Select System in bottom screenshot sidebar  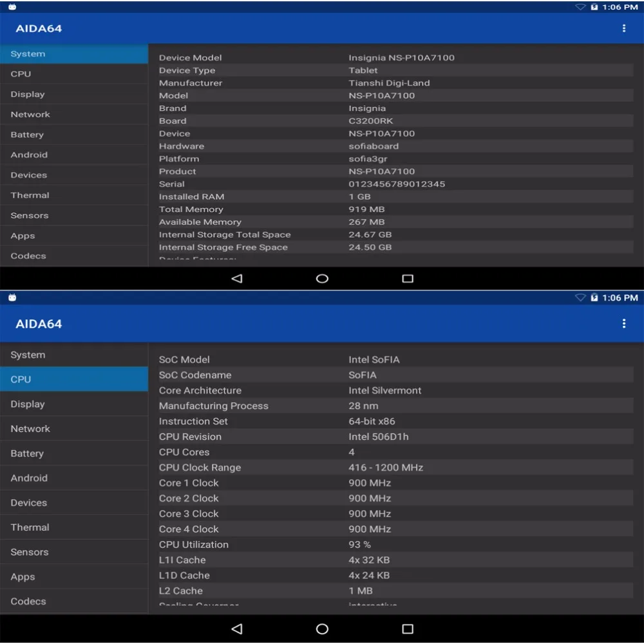[x=74, y=355]
